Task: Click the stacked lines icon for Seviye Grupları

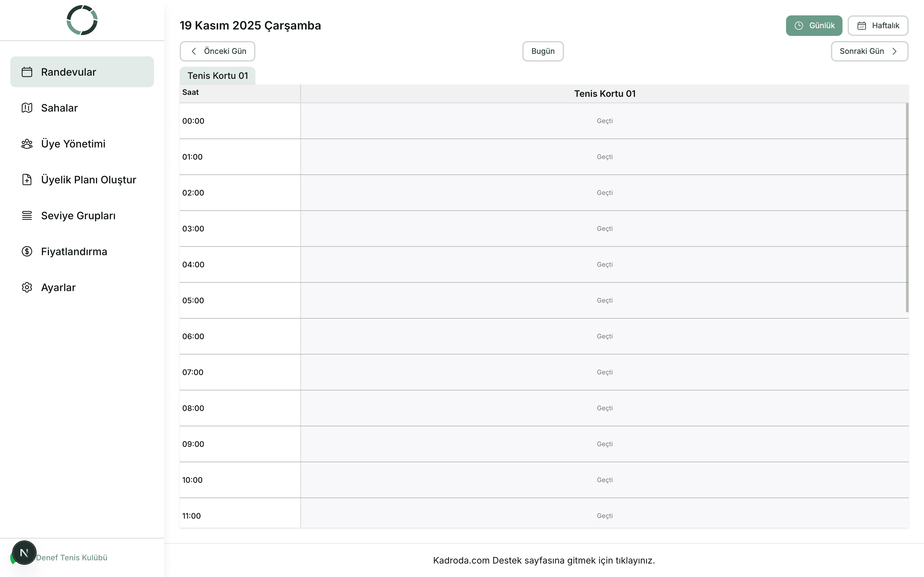Action: [x=27, y=216]
